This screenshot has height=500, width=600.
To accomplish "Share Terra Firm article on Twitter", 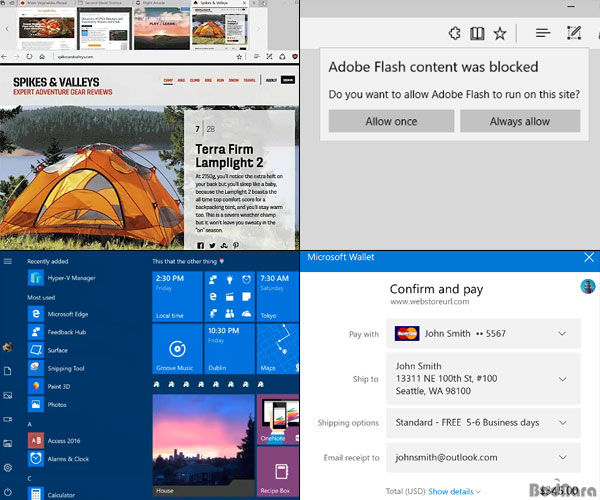I will coord(212,246).
